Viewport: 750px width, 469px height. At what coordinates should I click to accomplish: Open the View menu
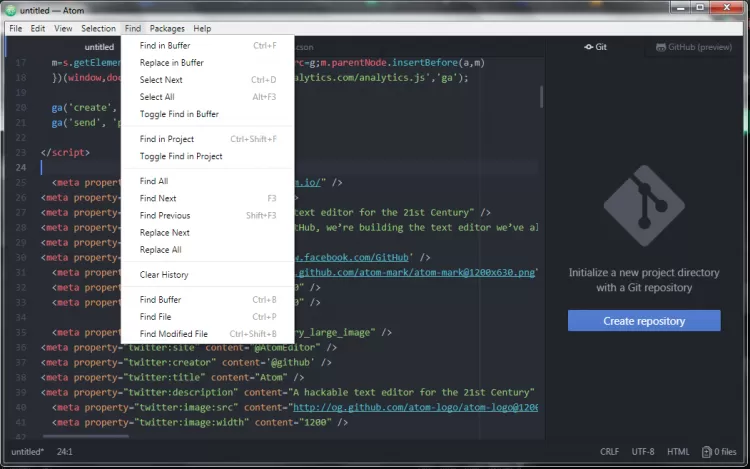click(63, 28)
